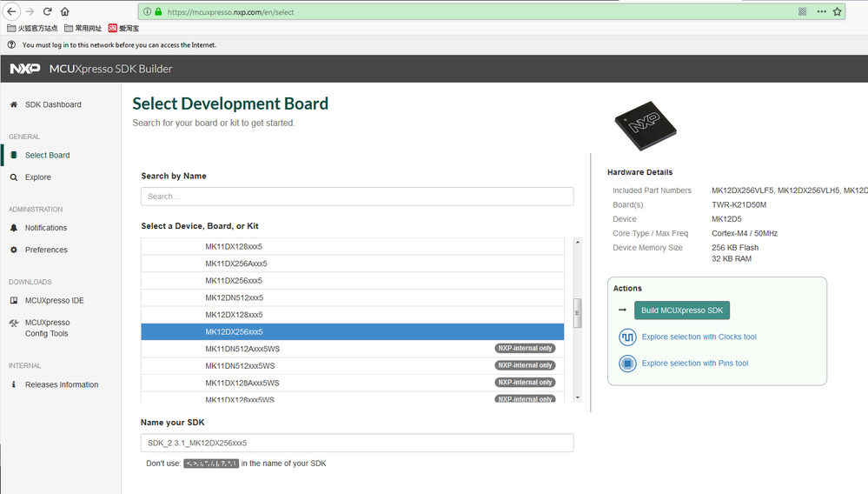Click the Notifications bell icon
The height and width of the screenshot is (494, 868).
(14, 228)
